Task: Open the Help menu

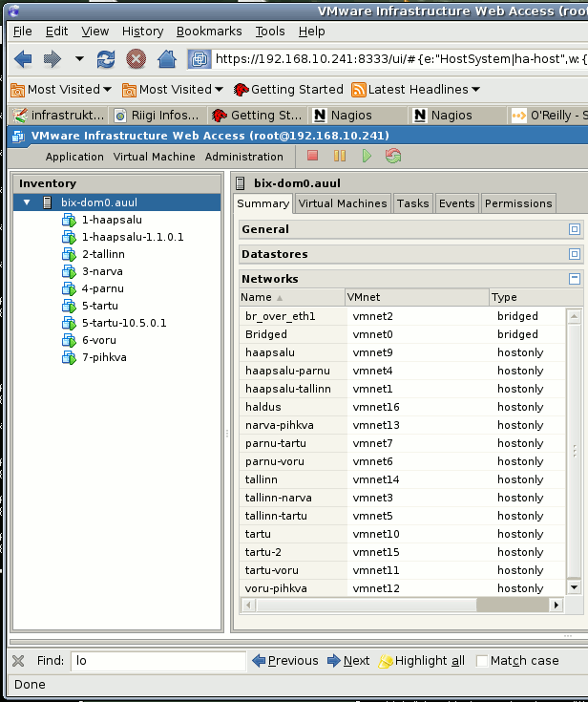Action: pos(311,32)
